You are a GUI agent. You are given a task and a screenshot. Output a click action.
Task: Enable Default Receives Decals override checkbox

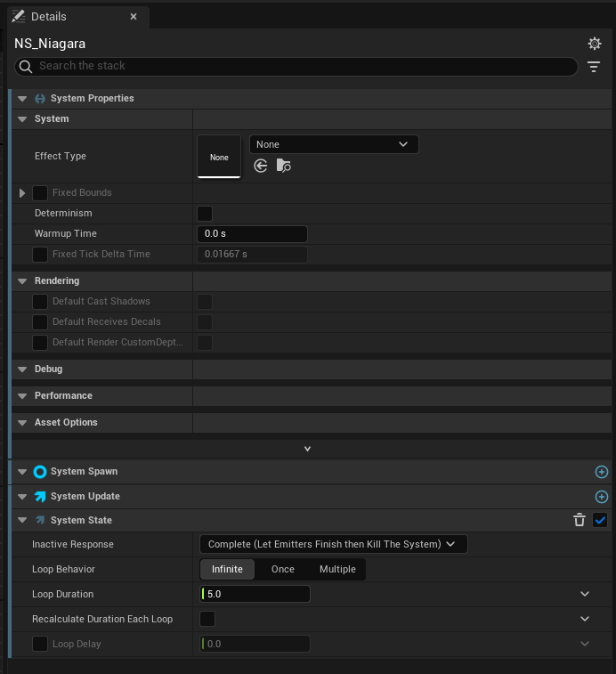click(40, 322)
